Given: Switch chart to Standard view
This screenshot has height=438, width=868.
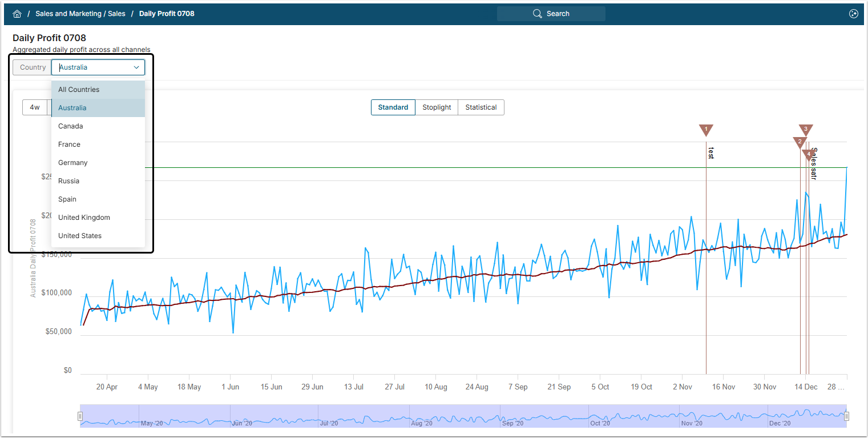Looking at the screenshot, I should click(x=393, y=107).
